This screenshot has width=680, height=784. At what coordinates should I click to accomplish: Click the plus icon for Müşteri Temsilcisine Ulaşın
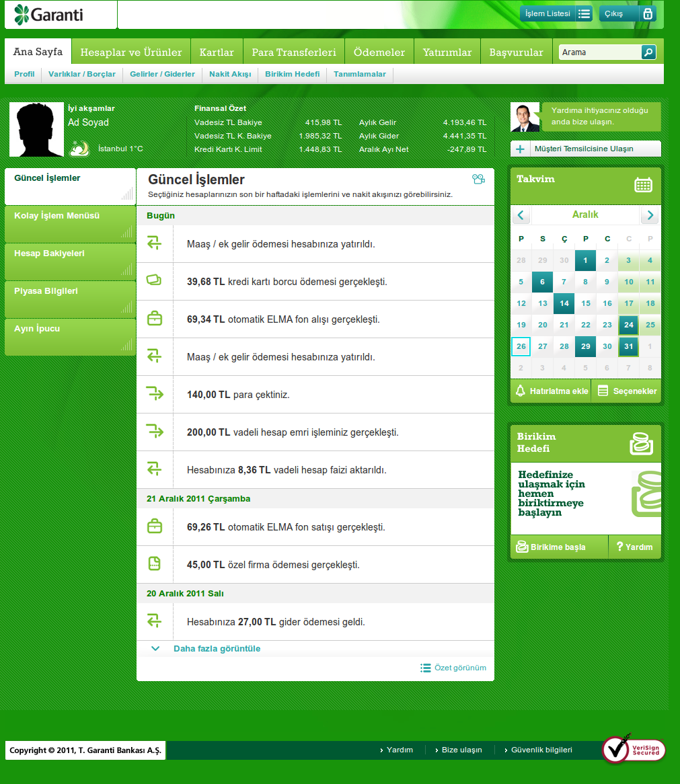tap(520, 149)
